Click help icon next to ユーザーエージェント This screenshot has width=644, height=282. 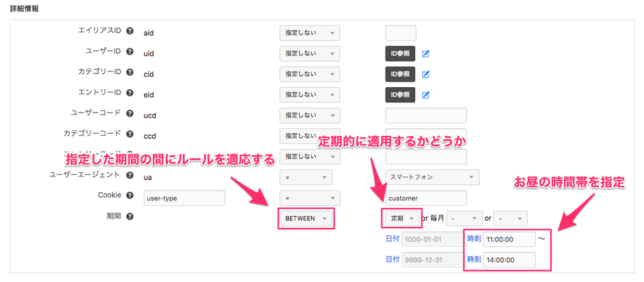[x=129, y=176]
